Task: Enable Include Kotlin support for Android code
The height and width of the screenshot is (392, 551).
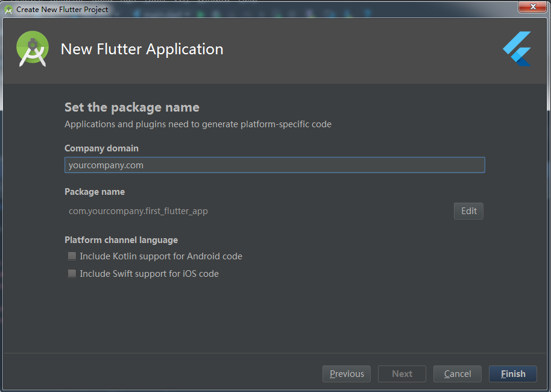Action: click(x=72, y=256)
